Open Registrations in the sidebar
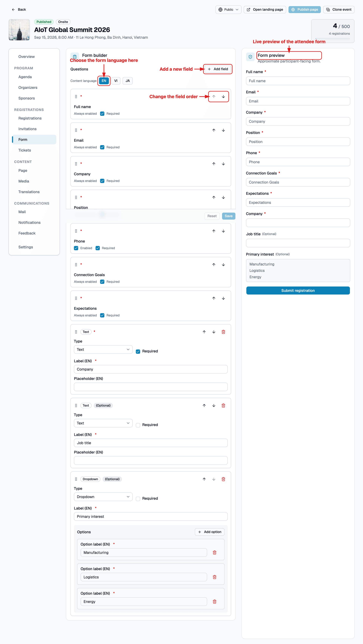 [30, 118]
